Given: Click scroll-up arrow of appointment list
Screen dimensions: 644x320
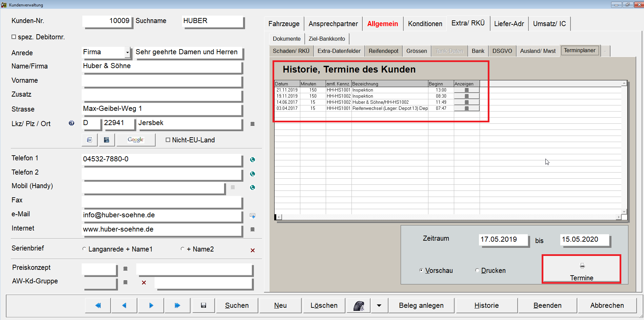Looking at the screenshot, I should tap(624, 83).
